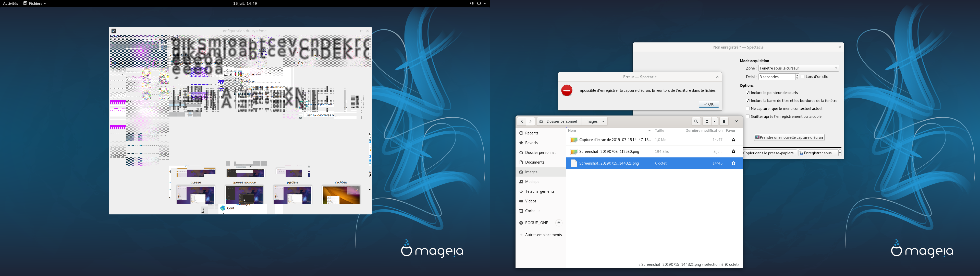
Task: Go forward in the Files window
Action: [x=530, y=122]
